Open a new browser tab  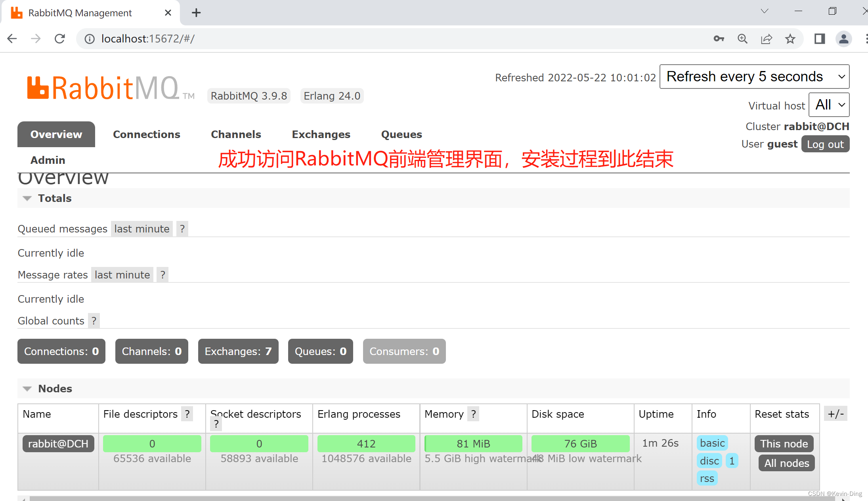click(196, 13)
